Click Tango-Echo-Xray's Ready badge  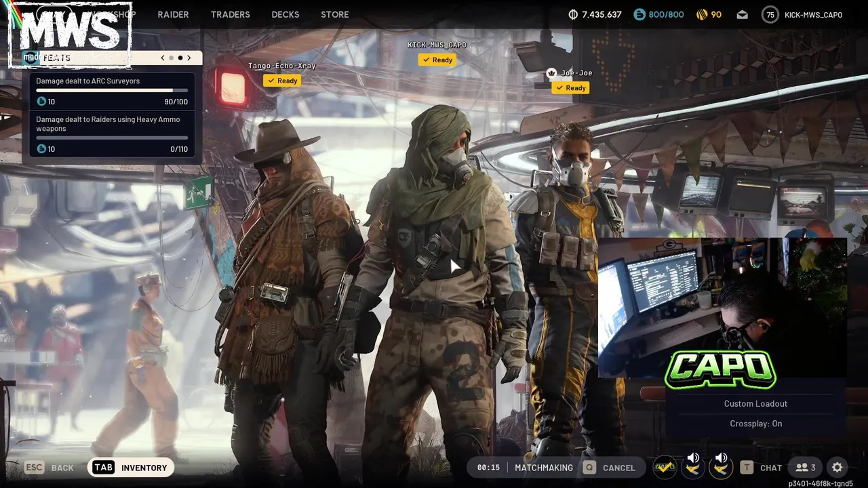point(283,81)
